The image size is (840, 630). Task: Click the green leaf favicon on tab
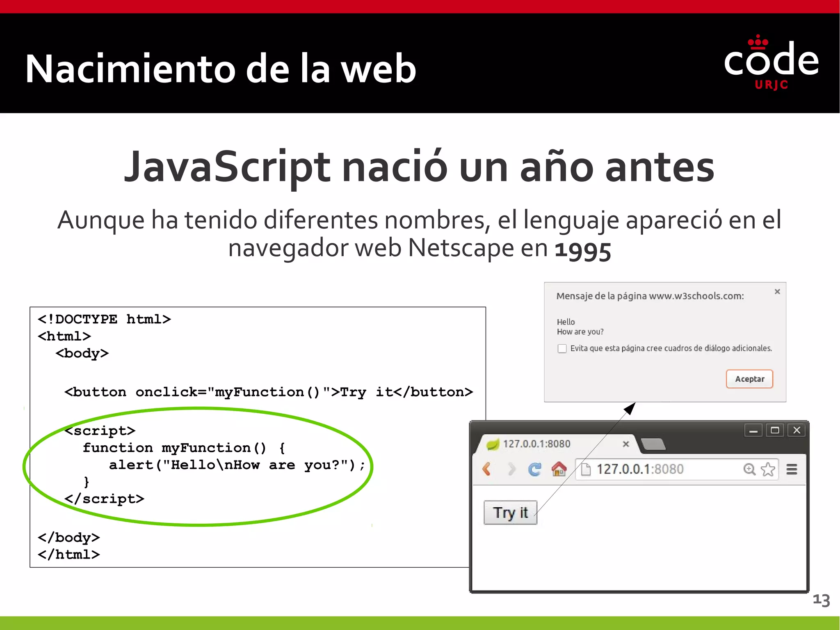click(493, 444)
